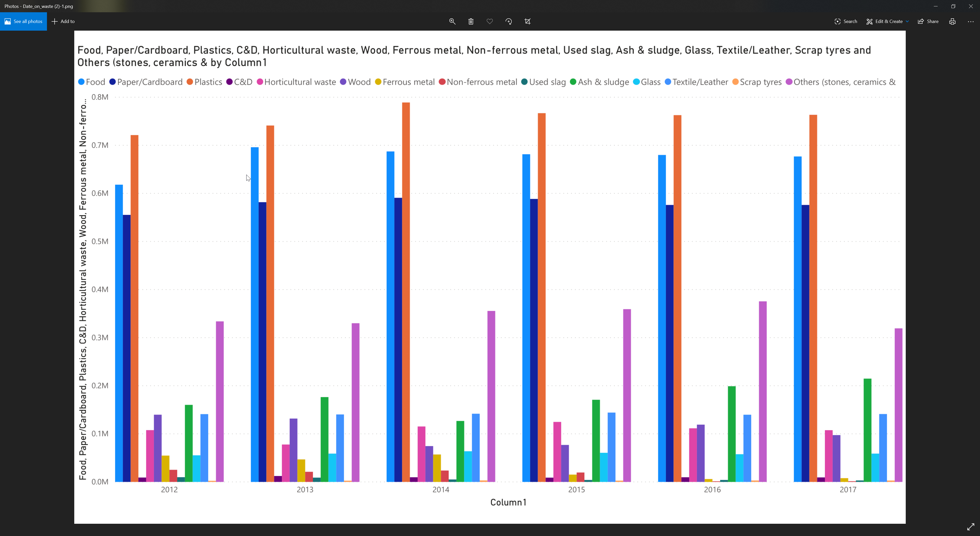Screen dimensions: 980x536
Task: Open the Search visual search button
Action: pos(846,21)
